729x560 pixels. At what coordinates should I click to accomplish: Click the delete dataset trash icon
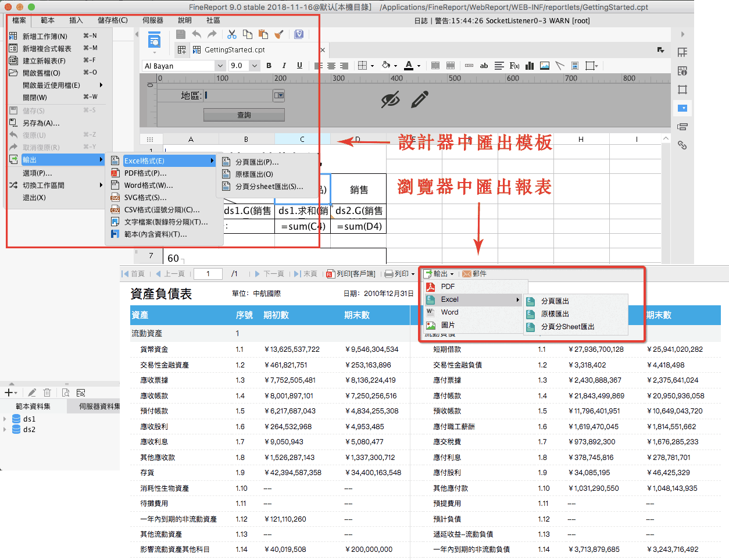click(47, 393)
